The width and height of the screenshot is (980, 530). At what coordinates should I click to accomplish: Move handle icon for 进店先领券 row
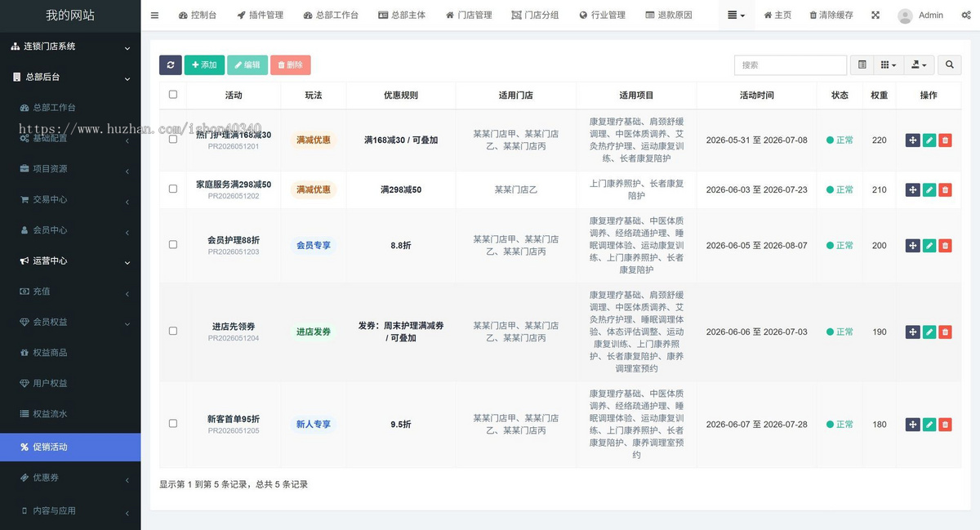pos(913,332)
